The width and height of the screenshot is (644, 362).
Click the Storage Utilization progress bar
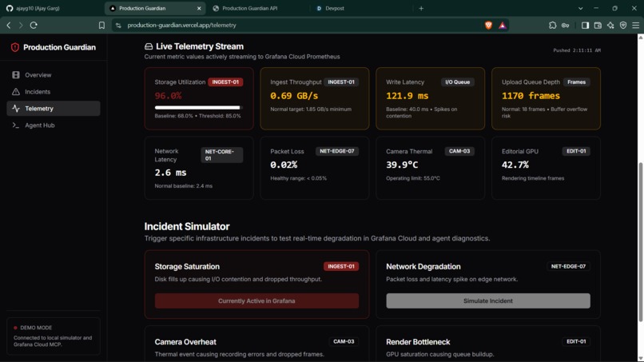[198, 108]
